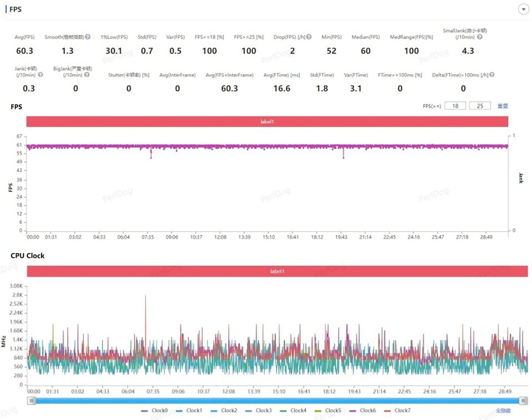Focus the FPS threshold field showing 18

pyautogui.click(x=455, y=106)
